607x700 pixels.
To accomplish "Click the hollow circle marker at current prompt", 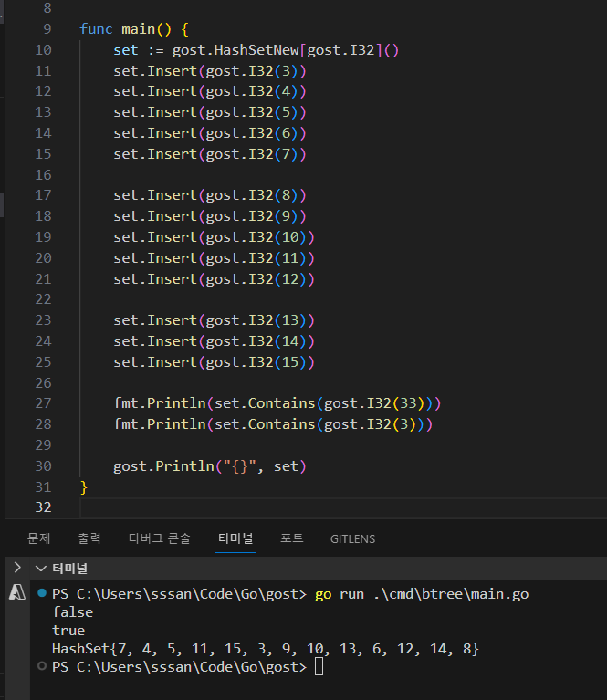I will 42,667.
